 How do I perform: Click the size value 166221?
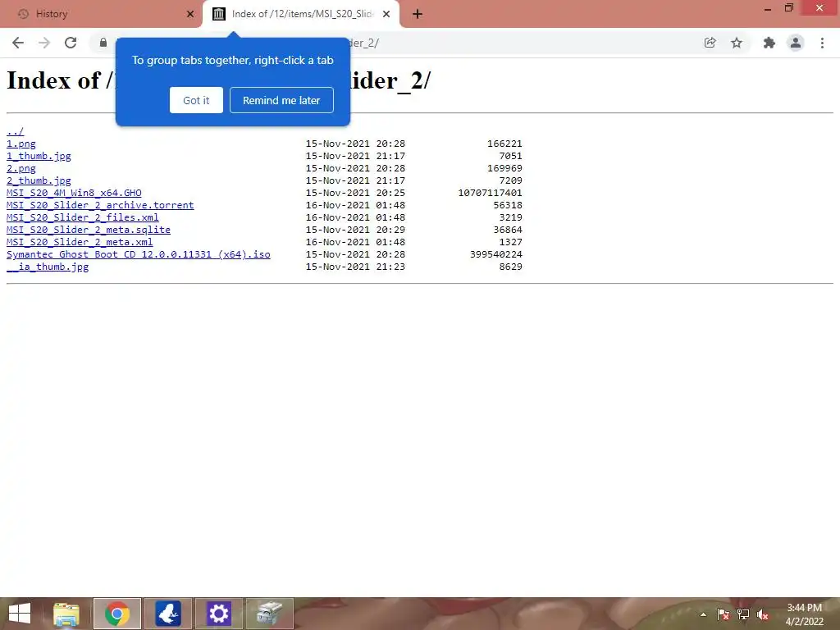[504, 144]
